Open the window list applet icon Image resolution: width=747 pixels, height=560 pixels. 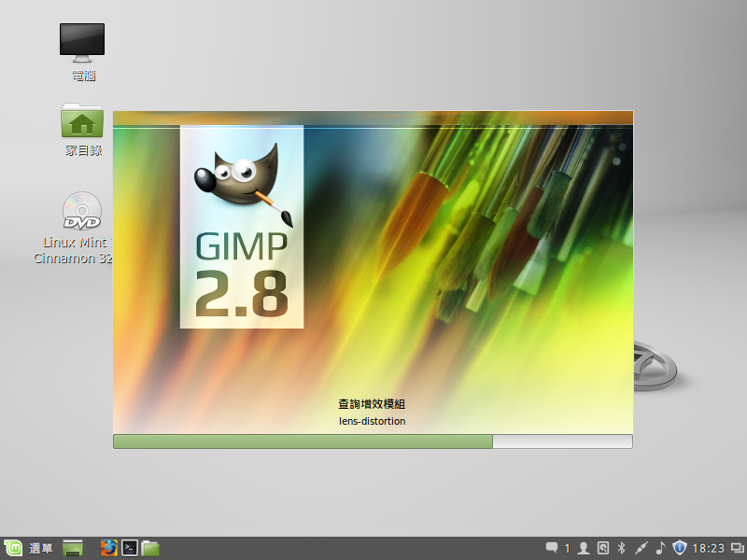[x=737, y=548]
